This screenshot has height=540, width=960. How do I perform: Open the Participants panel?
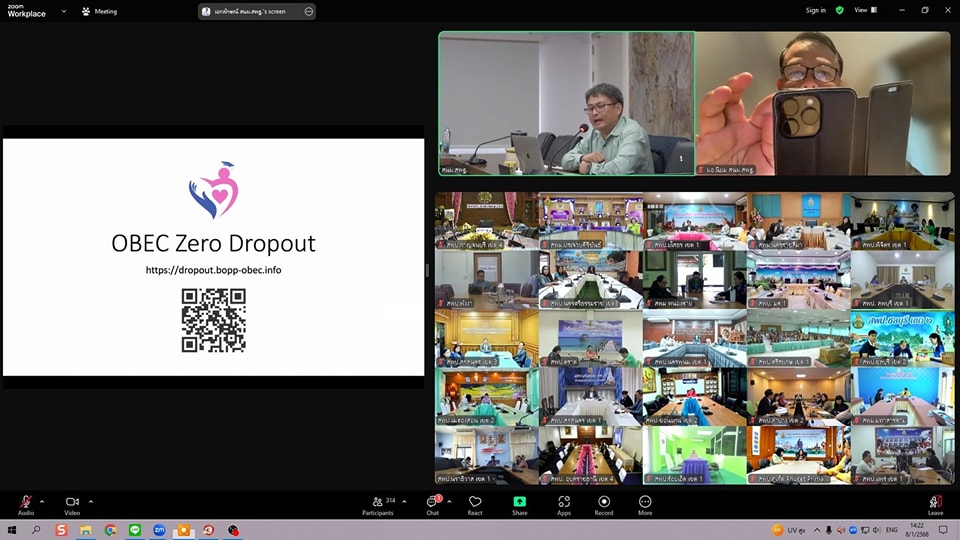click(x=378, y=505)
